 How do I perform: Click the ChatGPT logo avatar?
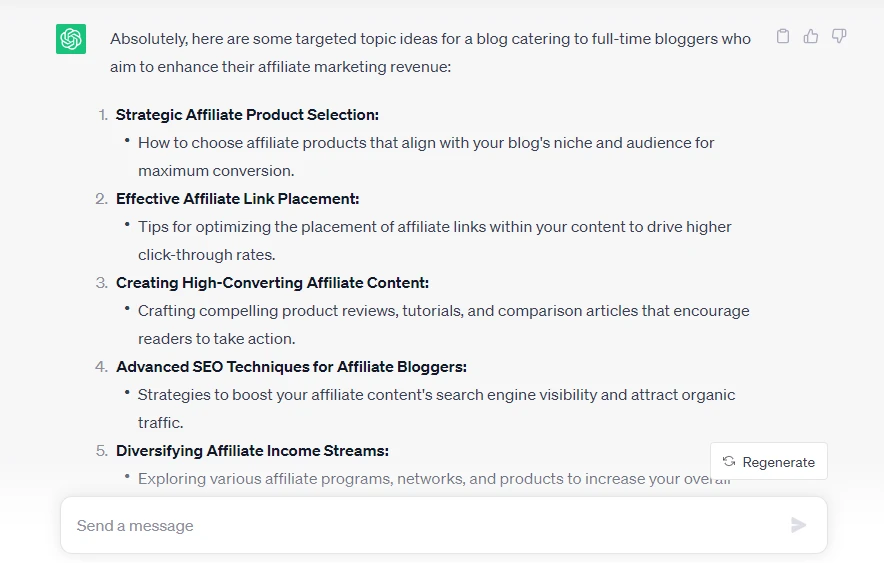tap(71, 39)
